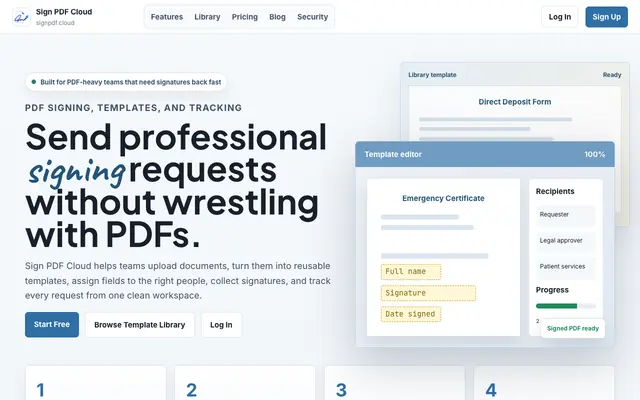Click the Template editor header title

pos(393,155)
